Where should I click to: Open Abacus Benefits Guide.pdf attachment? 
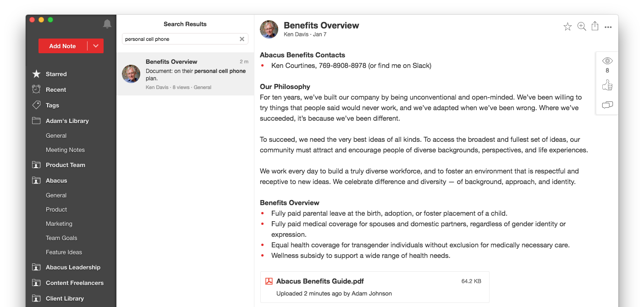(374, 287)
